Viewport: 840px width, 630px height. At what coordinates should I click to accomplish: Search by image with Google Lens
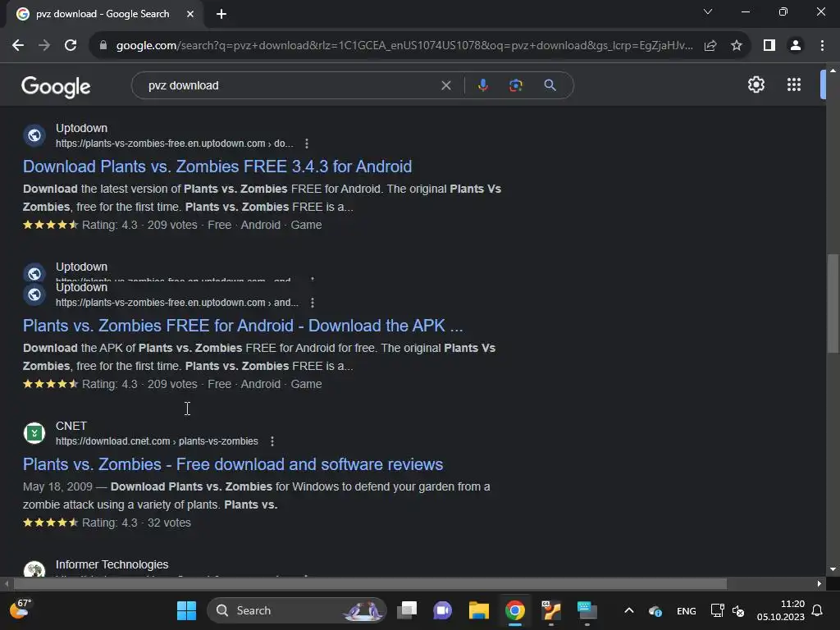coord(515,85)
